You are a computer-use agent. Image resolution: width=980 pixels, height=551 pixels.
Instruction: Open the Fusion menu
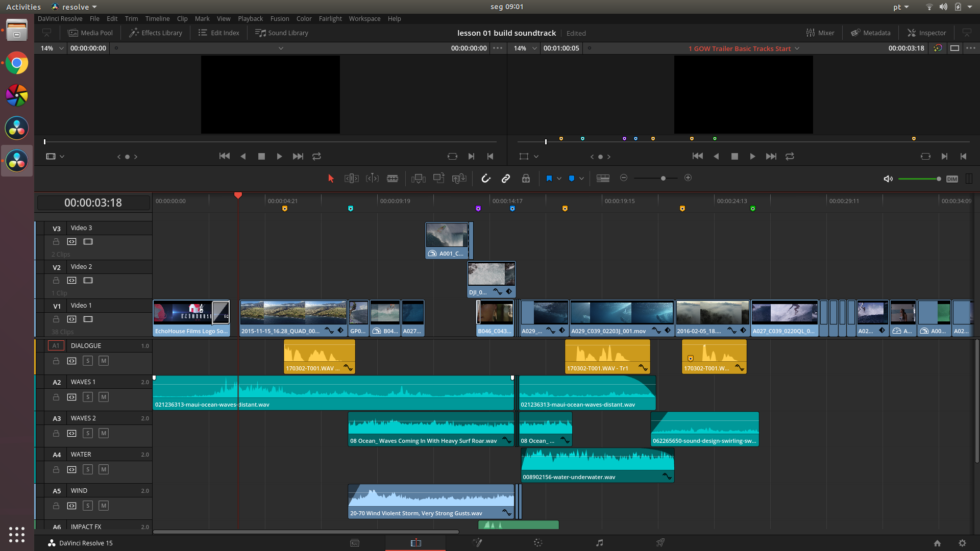(x=280, y=18)
